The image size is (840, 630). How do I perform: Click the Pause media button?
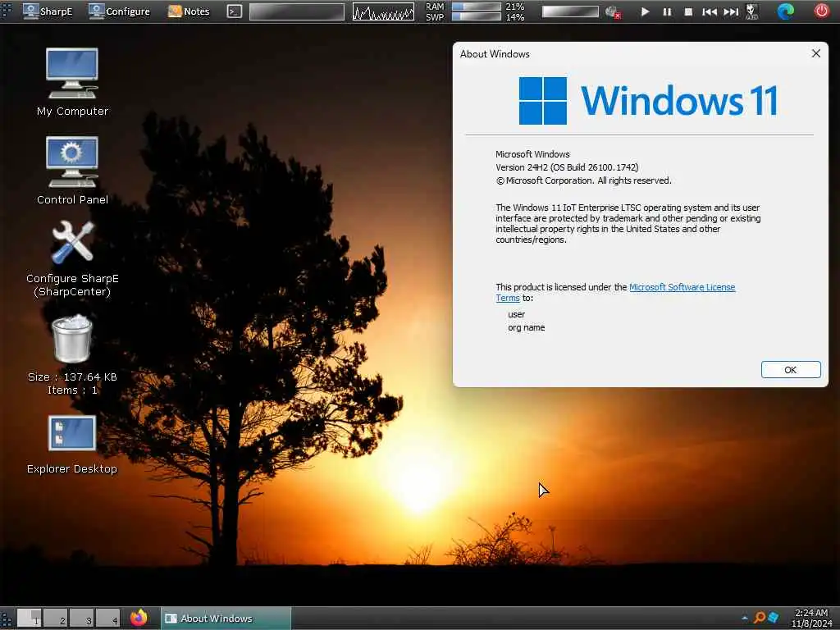coord(667,11)
